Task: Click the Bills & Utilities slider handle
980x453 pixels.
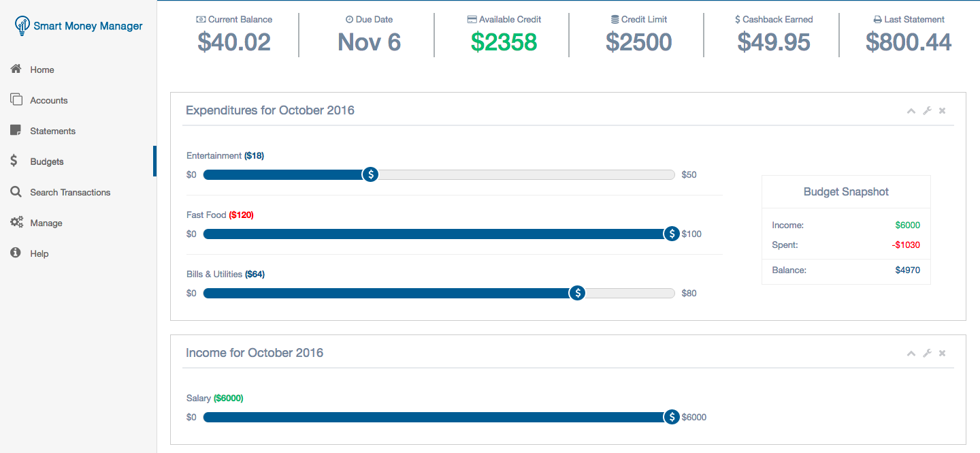Action: (577, 293)
